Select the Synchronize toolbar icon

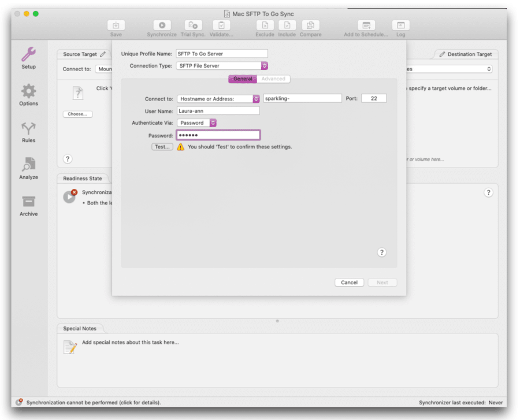[x=161, y=26]
